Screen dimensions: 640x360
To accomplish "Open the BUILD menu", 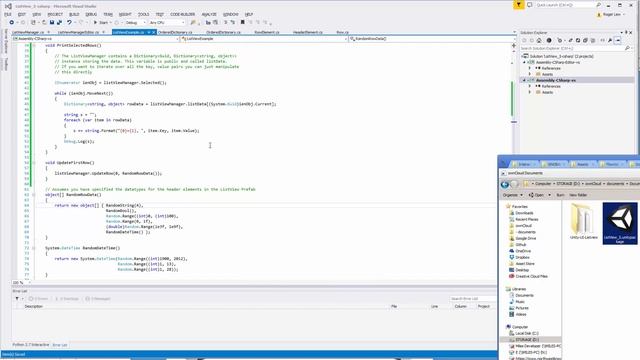I will click(x=74, y=14).
